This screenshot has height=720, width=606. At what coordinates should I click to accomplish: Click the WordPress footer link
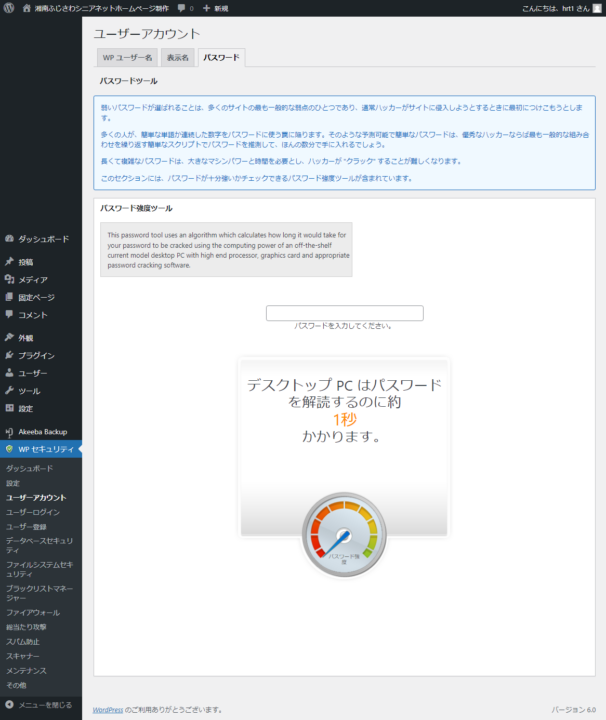(x=108, y=709)
